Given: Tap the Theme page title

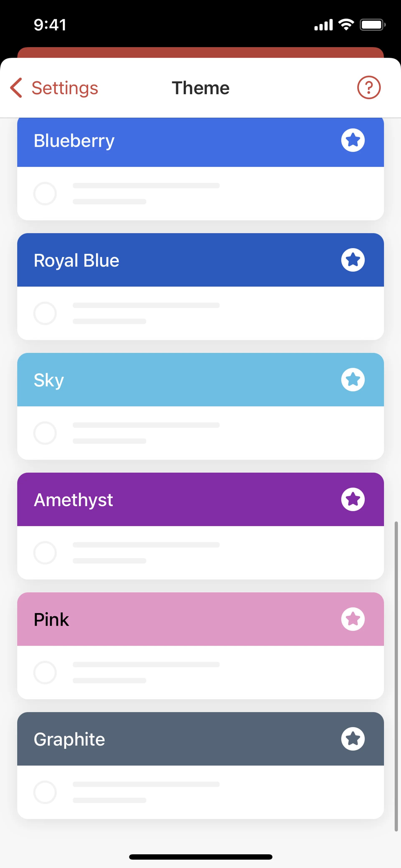Looking at the screenshot, I should click(200, 88).
